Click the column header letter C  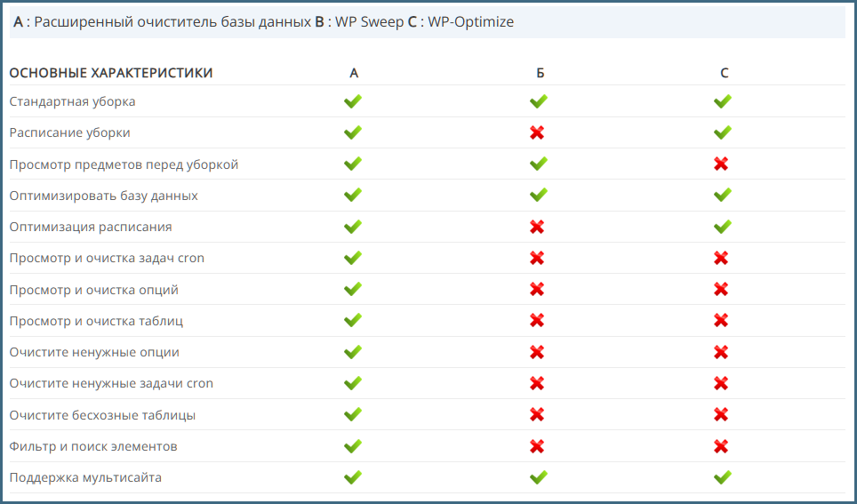point(725,73)
